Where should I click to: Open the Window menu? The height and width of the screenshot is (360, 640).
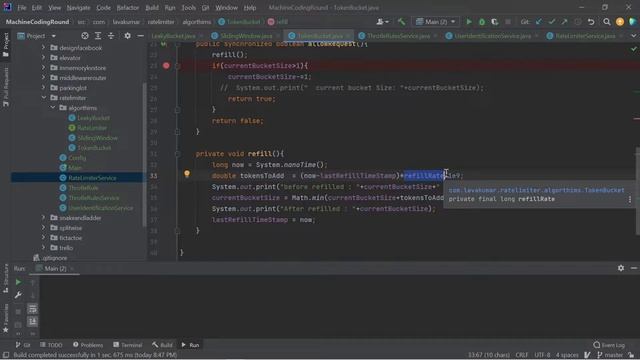pos(227,8)
